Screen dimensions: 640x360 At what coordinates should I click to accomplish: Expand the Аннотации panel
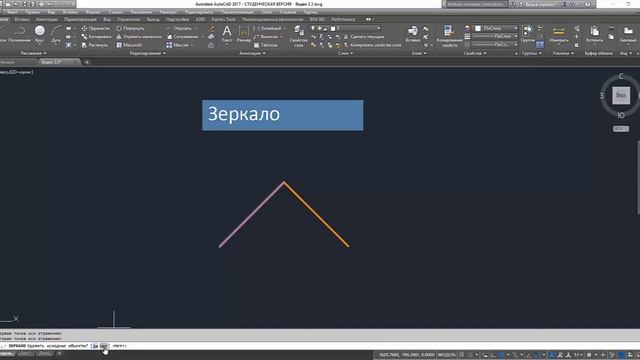(x=252, y=53)
